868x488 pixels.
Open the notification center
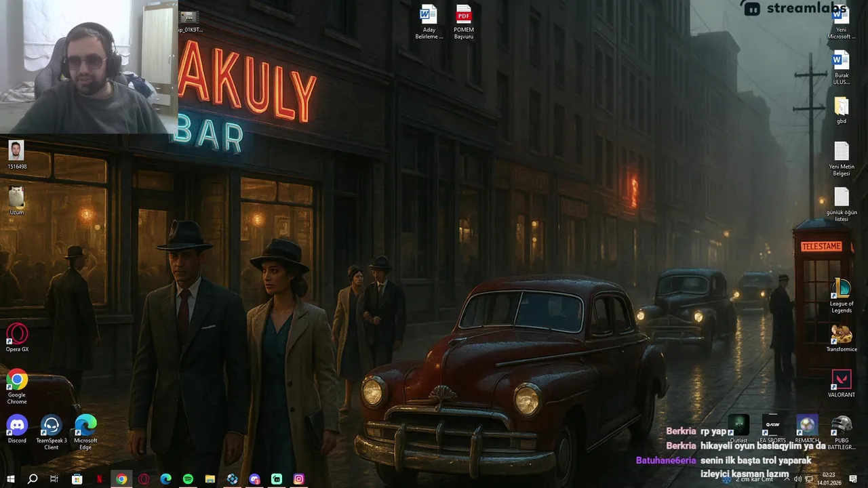coord(853,479)
